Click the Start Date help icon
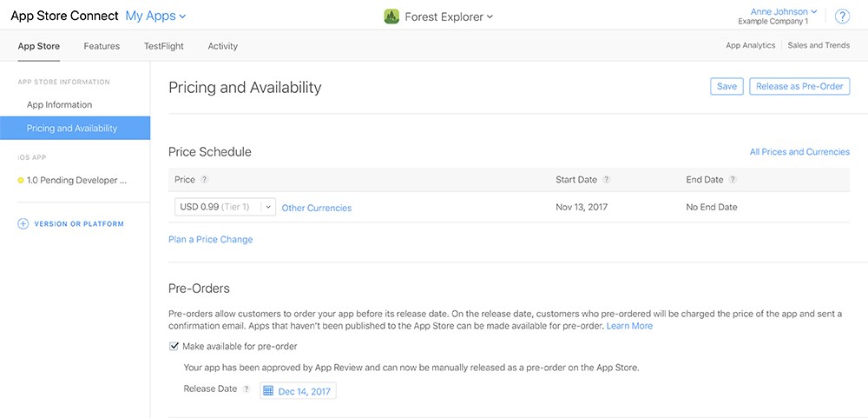The height and width of the screenshot is (418, 868). pos(606,180)
